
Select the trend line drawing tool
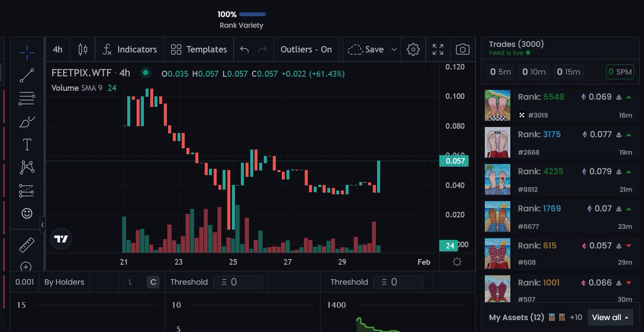[x=27, y=75]
